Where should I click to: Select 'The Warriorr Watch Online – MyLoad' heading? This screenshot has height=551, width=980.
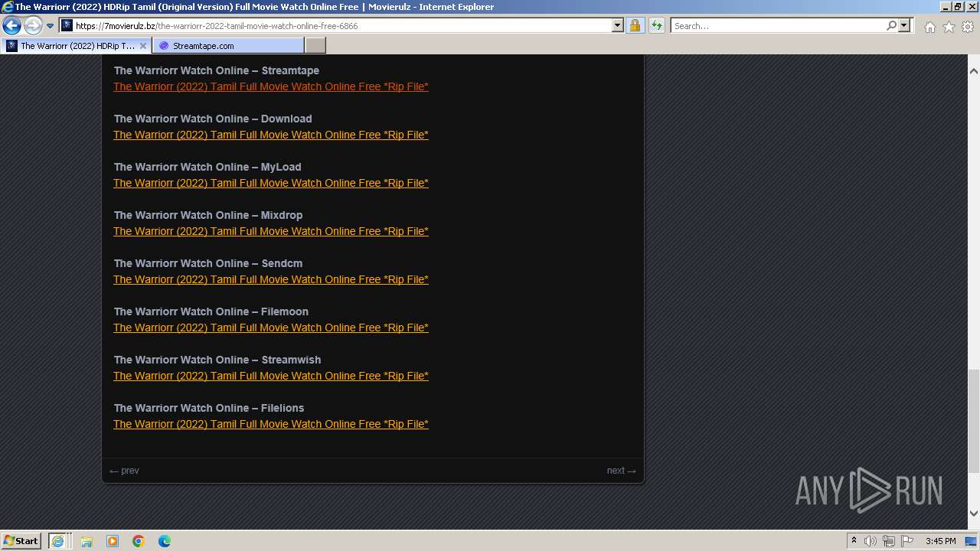pyautogui.click(x=207, y=167)
